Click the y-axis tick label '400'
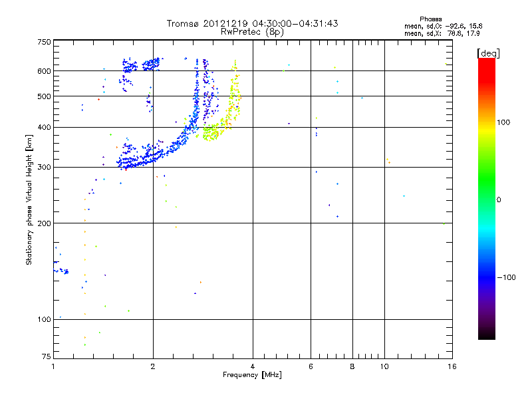532x399 pixels. pos(44,127)
